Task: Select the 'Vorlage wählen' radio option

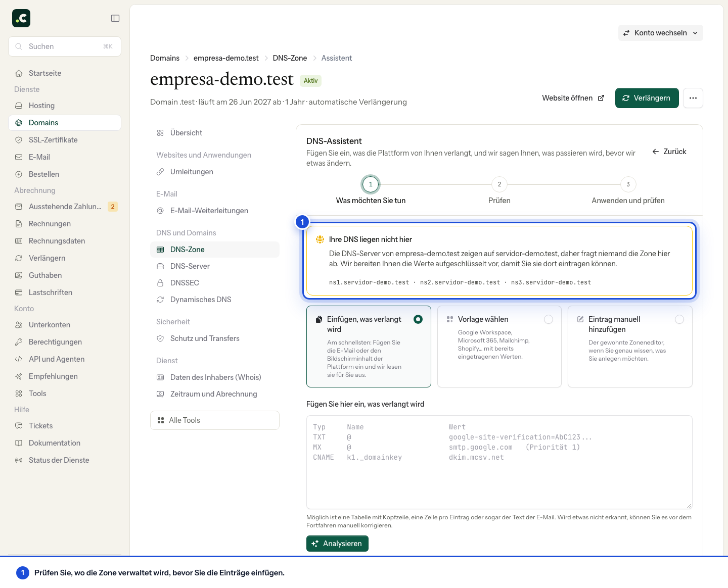Action: pyautogui.click(x=549, y=319)
